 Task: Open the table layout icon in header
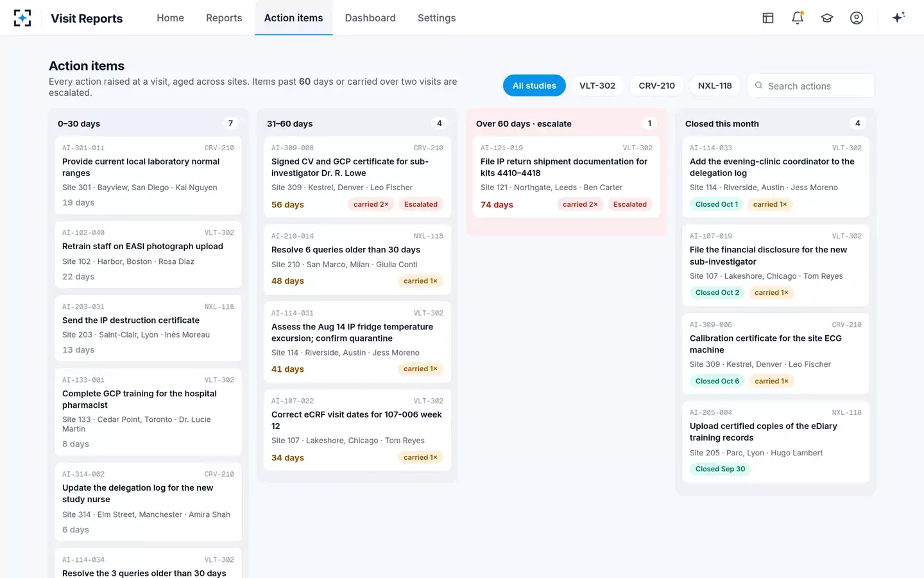[768, 18]
